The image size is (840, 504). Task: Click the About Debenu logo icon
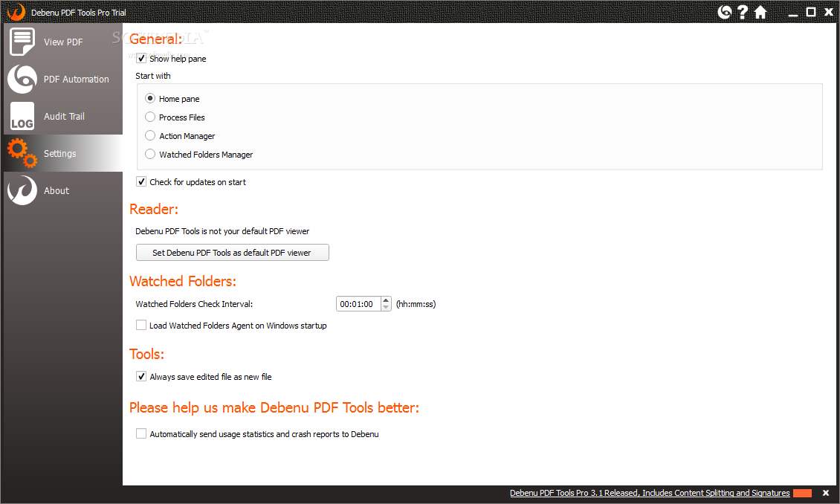[x=22, y=191]
